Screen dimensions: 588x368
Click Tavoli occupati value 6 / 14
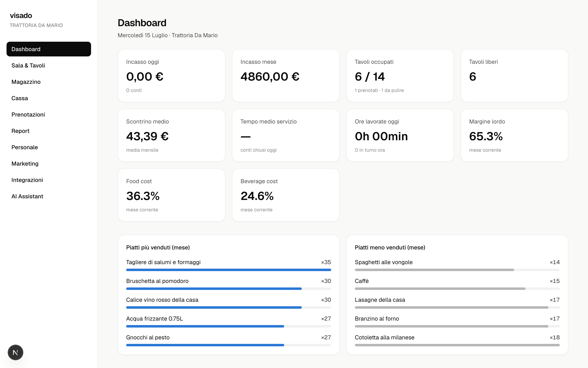pos(370,77)
